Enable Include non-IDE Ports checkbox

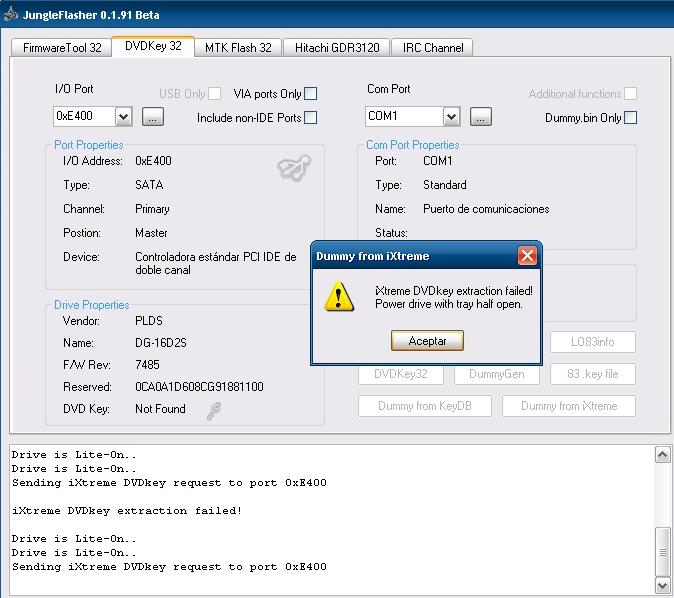click(x=311, y=118)
